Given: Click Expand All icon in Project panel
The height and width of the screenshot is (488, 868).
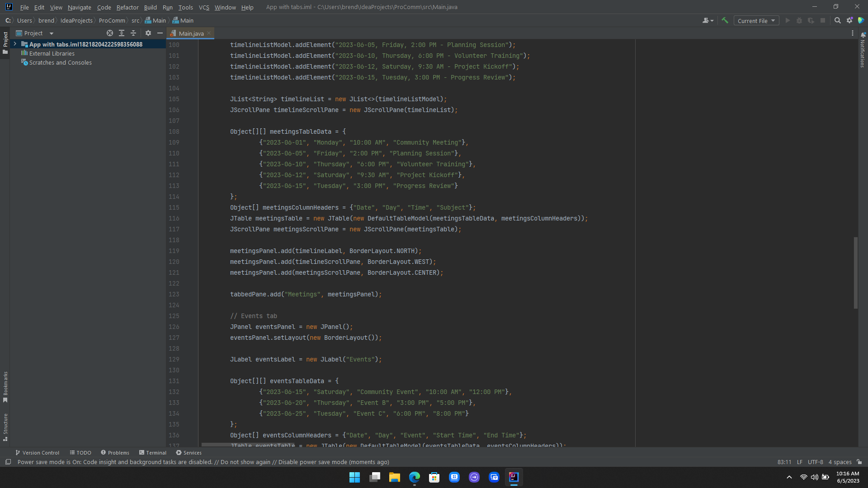Looking at the screenshot, I should pyautogui.click(x=122, y=33).
